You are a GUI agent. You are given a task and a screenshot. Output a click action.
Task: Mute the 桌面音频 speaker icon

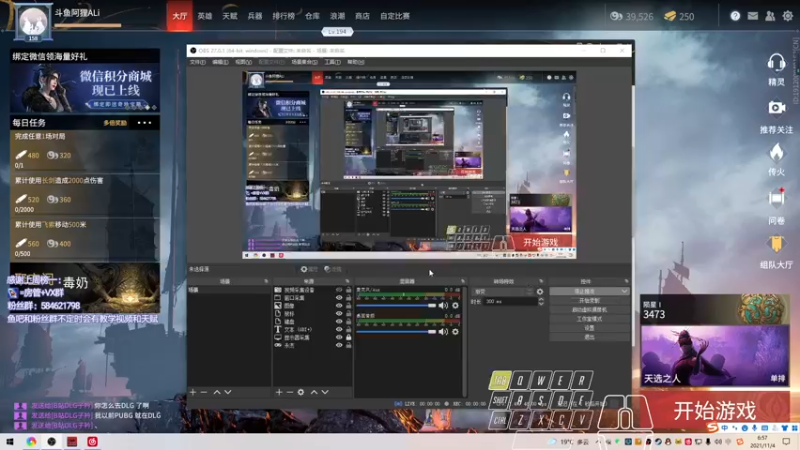pyautogui.click(x=443, y=332)
